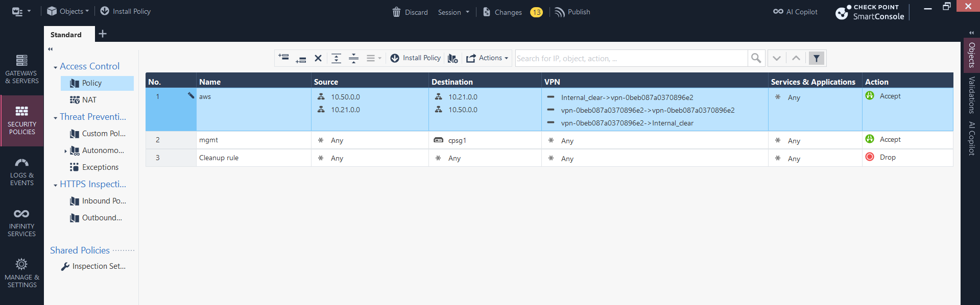
Task: Open Manage & Settings view
Action: point(21,273)
